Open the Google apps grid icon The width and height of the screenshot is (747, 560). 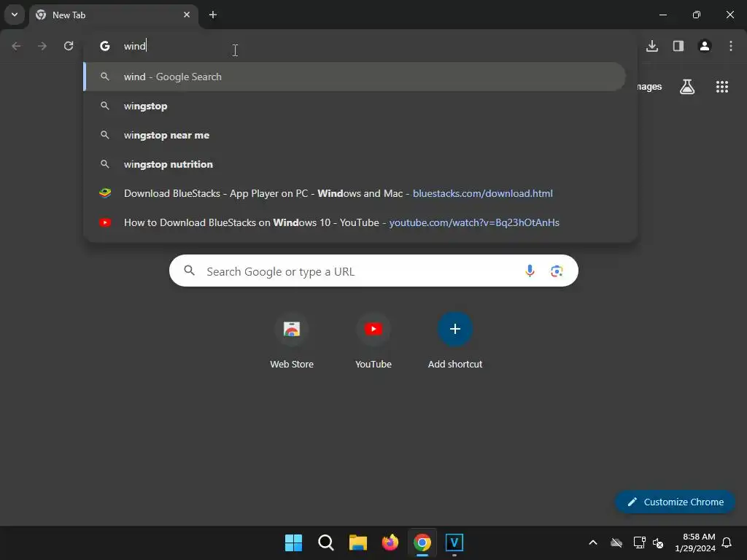722,87
